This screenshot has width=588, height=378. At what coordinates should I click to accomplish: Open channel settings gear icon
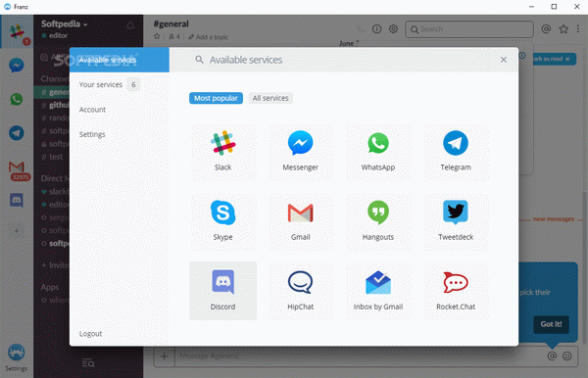393,28
